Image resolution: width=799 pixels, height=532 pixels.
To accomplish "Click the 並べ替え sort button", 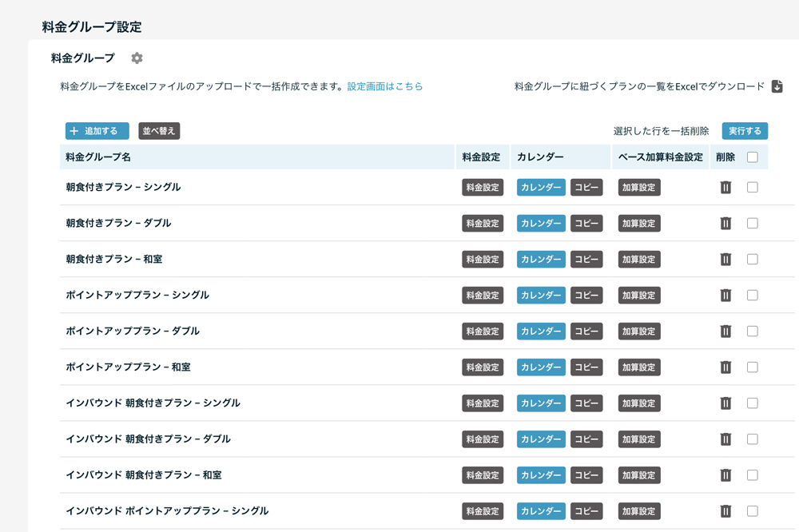I will pos(159,131).
